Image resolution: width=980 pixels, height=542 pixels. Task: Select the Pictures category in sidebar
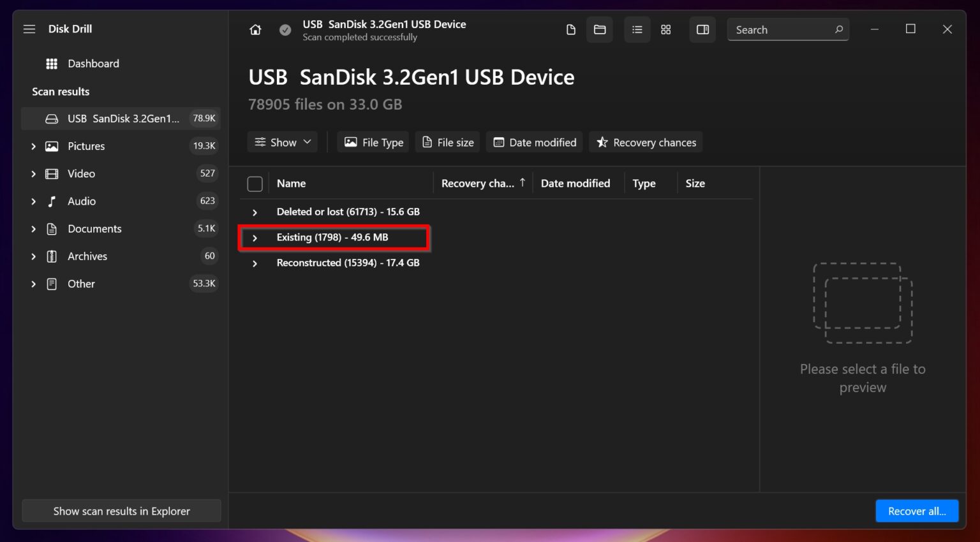(x=85, y=146)
